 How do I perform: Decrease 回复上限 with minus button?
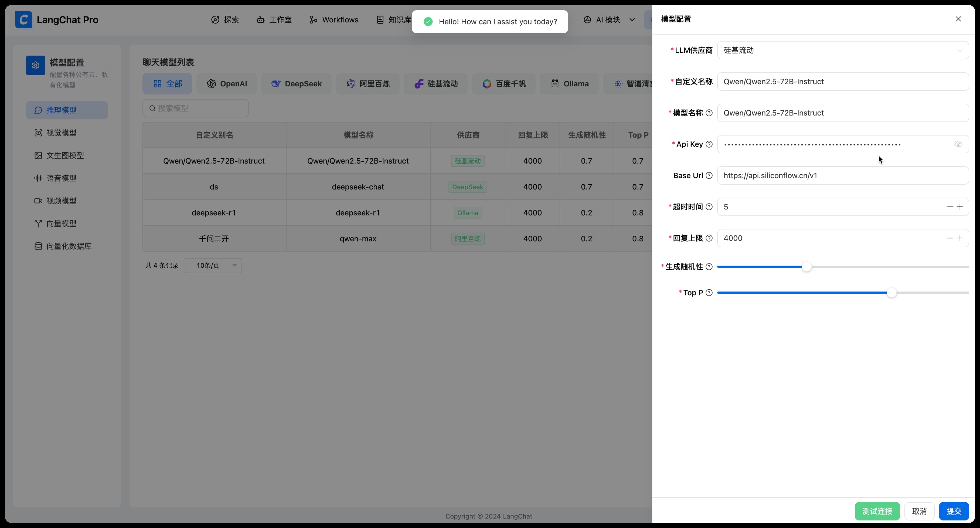point(950,238)
